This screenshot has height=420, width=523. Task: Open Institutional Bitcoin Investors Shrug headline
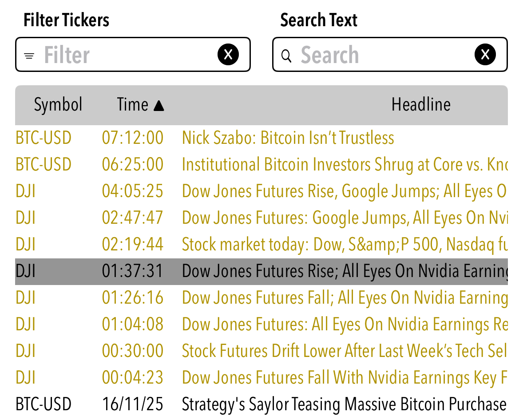[344, 165]
